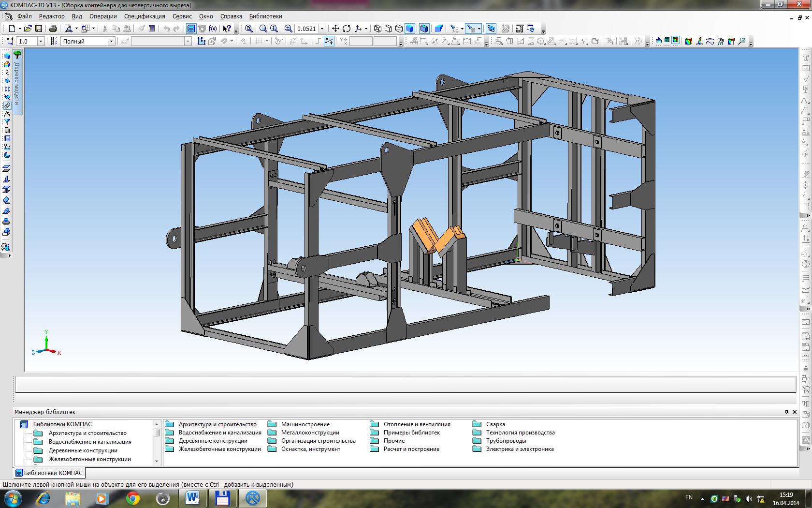Image resolution: width=812 pixels, height=508 pixels.
Task: Select the Word icon in the taskbar
Action: (193, 498)
